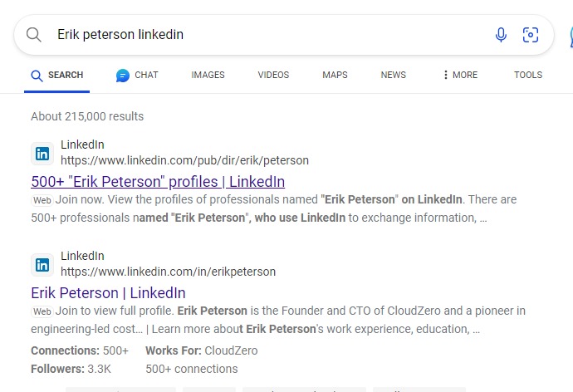Viewport: 573px width, 392px height.
Task: Switch to the CHAT tab label
Action: (x=146, y=75)
